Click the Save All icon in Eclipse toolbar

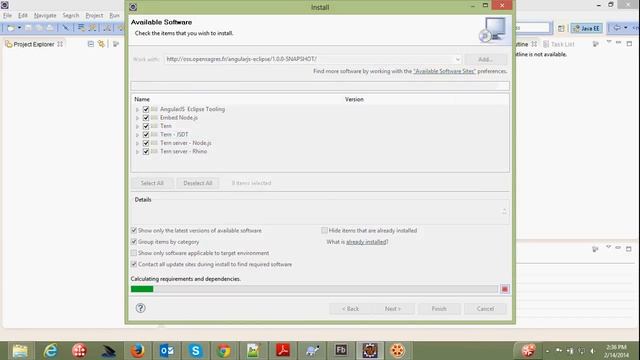[x=39, y=28]
